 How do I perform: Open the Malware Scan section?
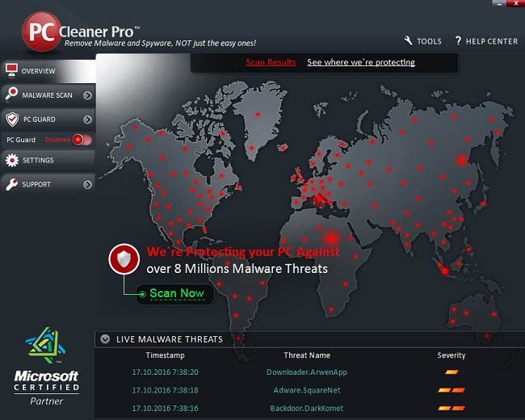coord(48,95)
